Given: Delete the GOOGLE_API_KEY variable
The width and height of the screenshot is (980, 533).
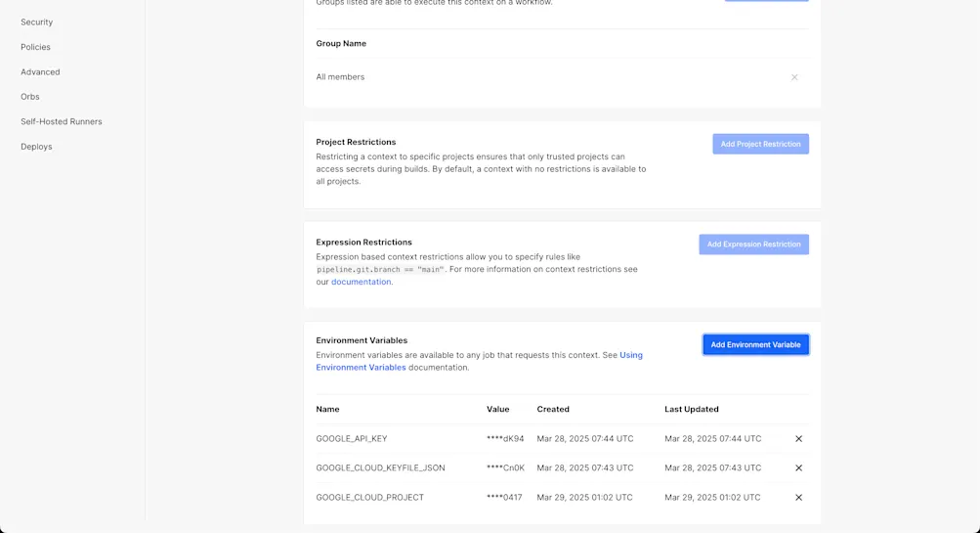Looking at the screenshot, I should (x=798, y=439).
